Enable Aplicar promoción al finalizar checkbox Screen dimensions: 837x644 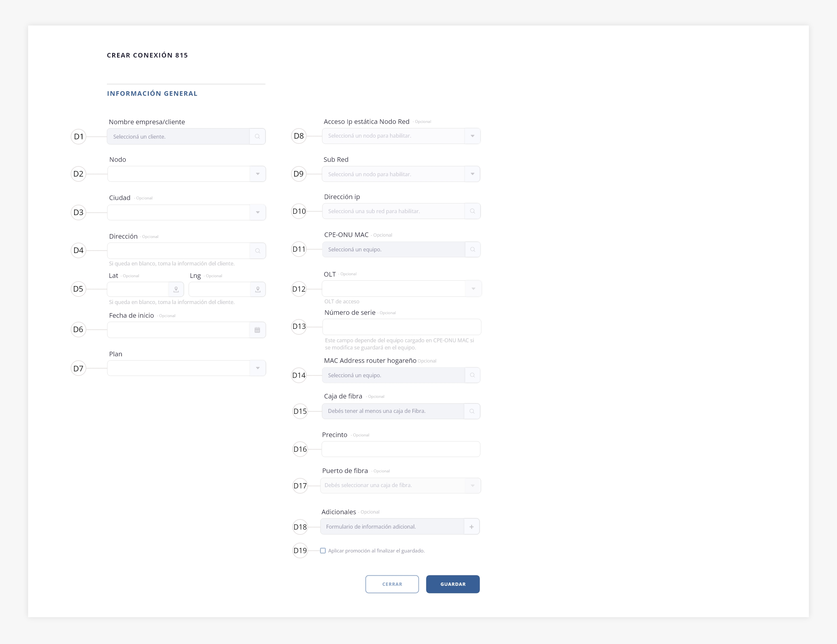pos(323,551)
